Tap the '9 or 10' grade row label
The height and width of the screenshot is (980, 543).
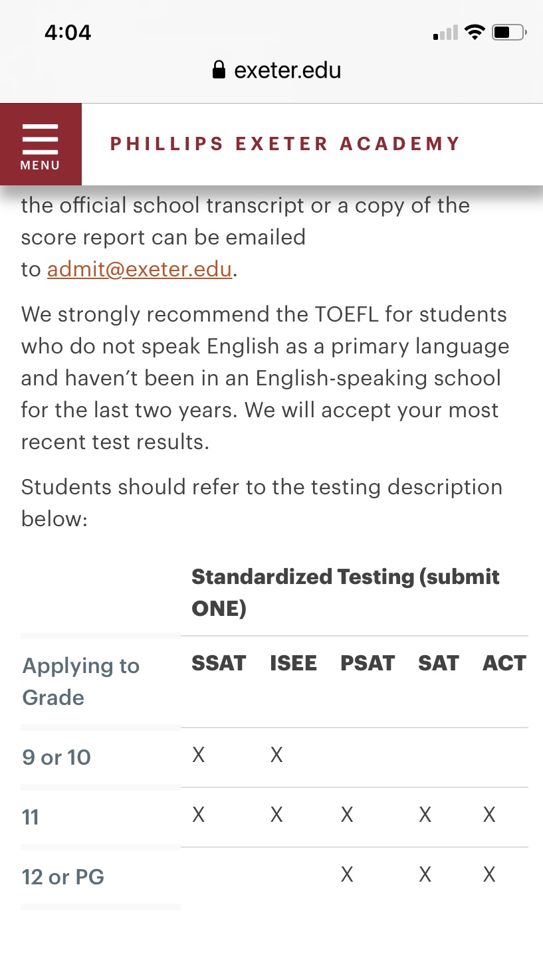pyautogui.click(x=56, y=757)
